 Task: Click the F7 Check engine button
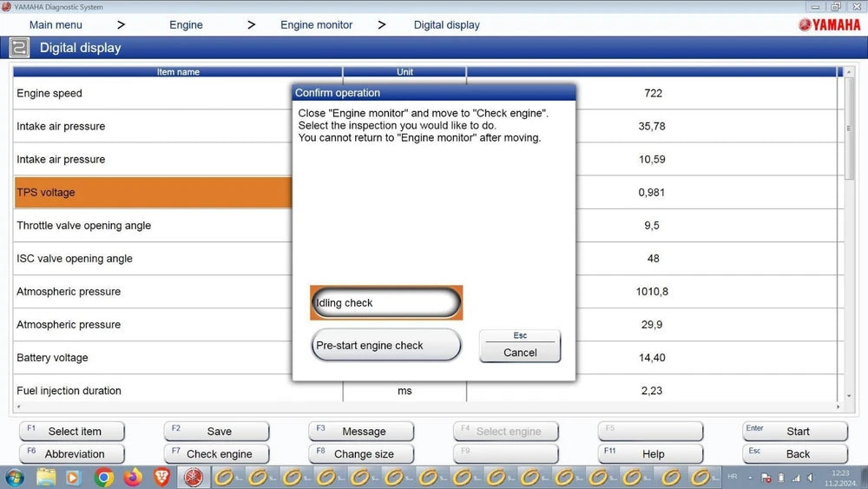(x=216, y=453)
